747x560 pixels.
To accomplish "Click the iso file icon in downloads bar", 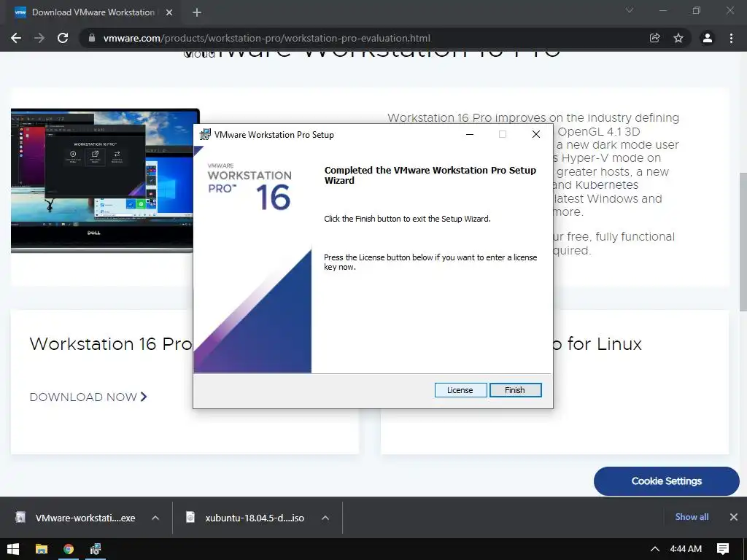I will [190, 517].
